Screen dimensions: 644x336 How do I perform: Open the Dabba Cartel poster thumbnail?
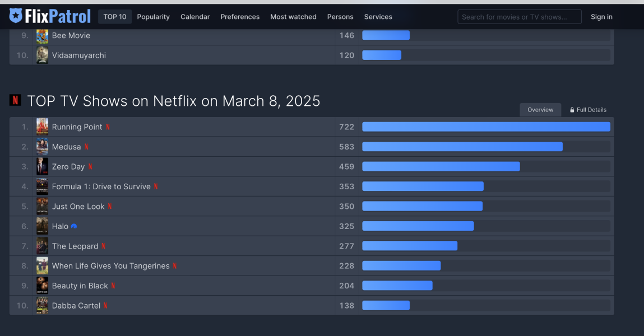(x=42, y=306)
